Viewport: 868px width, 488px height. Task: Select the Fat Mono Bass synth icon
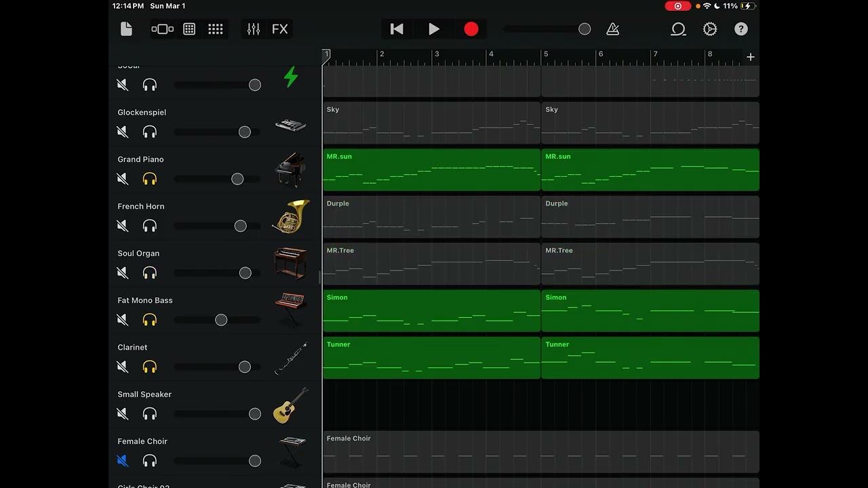click(x=291, y=310)
